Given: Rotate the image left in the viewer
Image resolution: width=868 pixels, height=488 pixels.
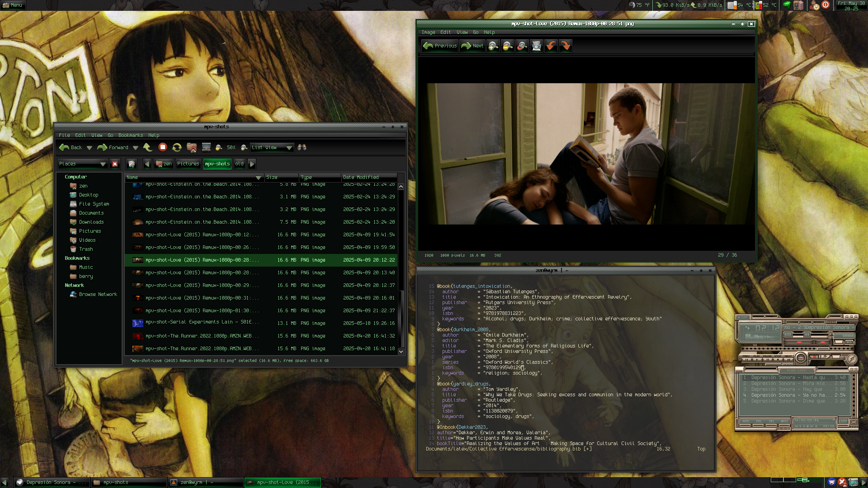Looking at the screenshot, I should pos(551,46).
